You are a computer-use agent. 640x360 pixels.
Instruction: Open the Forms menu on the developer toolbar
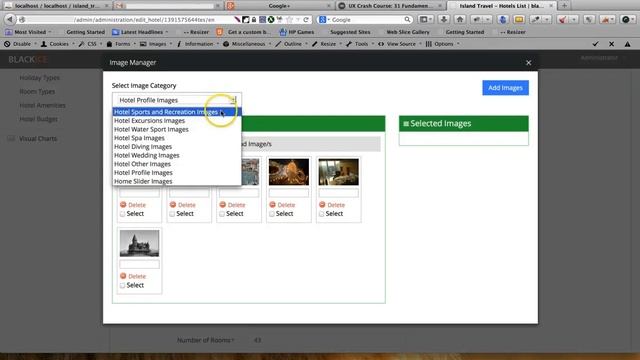(x=121, y=44)
